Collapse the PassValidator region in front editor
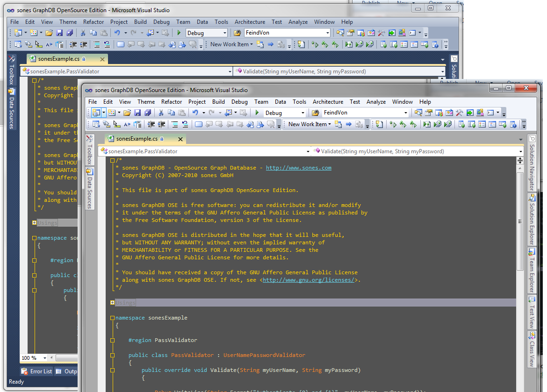This screenshot has height=392, width=547. pyautogui.click(x=112, y=340)
